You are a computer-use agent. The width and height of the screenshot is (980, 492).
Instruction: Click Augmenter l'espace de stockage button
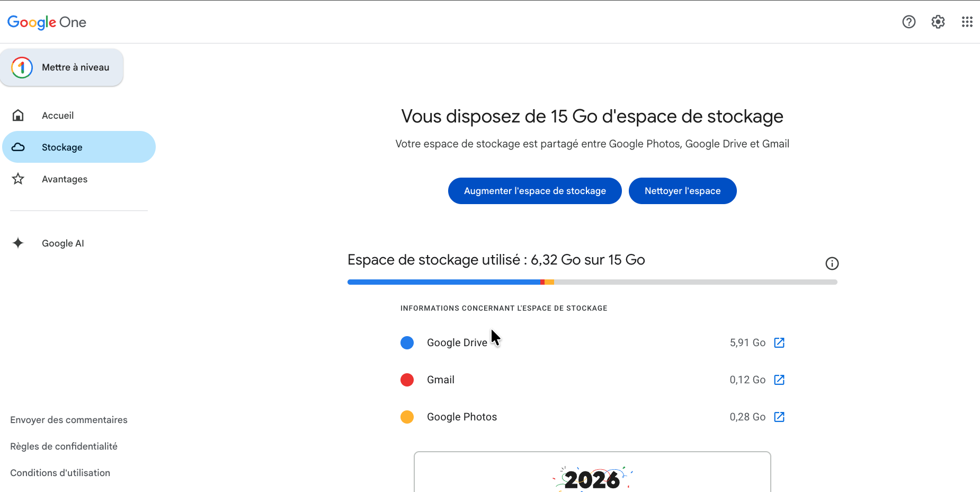(x=534, y=191)
